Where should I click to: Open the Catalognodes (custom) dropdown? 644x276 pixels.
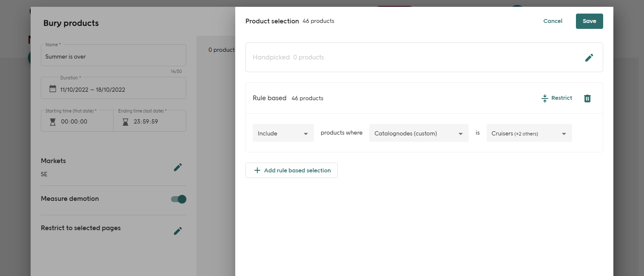pyautogui.click(x=419, y=133)
